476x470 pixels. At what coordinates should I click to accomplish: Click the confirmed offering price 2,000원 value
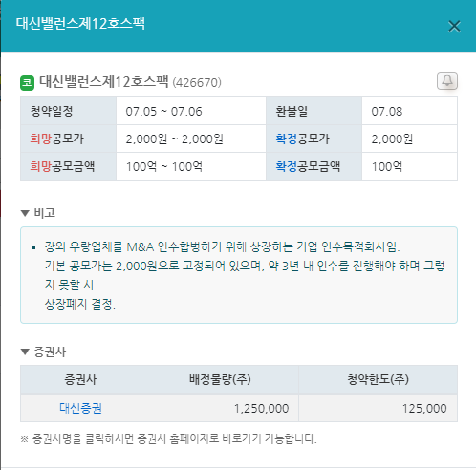pyautogui.click(x=392, y=139)
